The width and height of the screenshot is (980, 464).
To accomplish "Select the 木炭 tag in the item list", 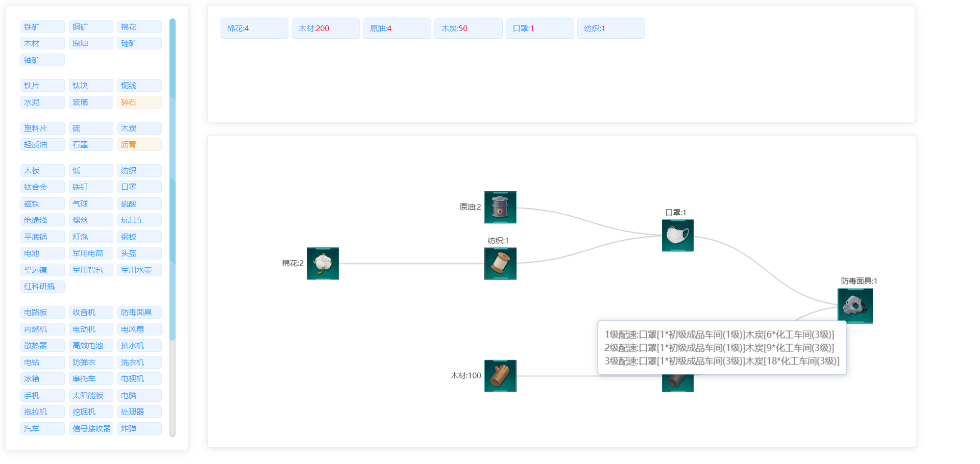I will point(139,128).
